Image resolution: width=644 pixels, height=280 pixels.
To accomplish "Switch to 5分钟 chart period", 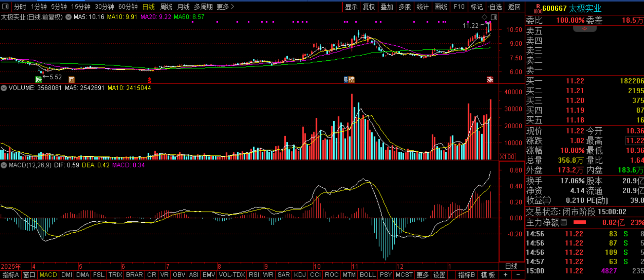I will pos(59,7).
